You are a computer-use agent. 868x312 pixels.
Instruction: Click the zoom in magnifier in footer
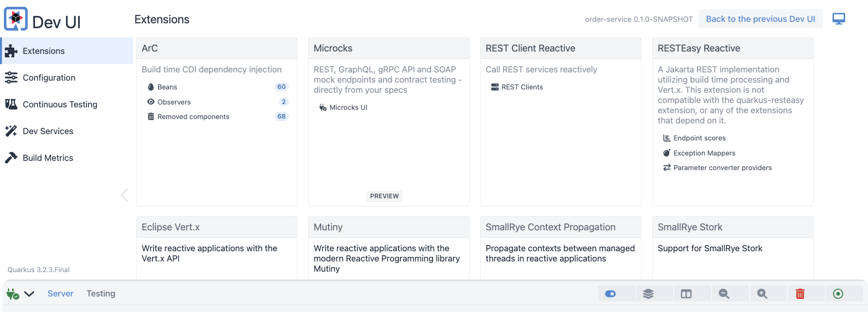click(762, 294)
